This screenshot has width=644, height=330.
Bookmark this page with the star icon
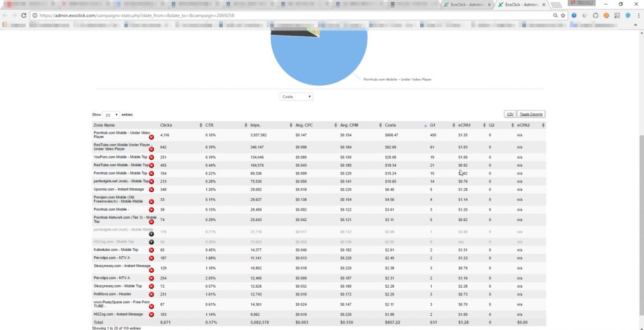tap(563, 15)
